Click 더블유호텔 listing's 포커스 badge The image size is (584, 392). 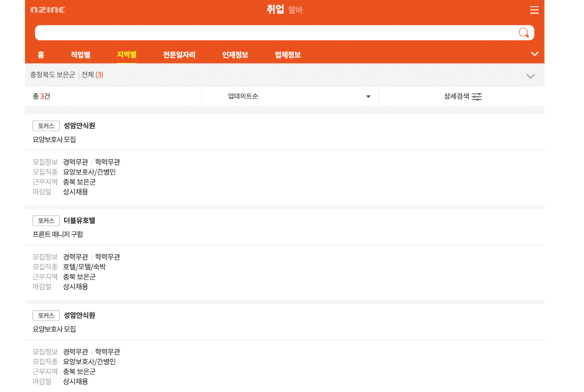pos(46,220)
